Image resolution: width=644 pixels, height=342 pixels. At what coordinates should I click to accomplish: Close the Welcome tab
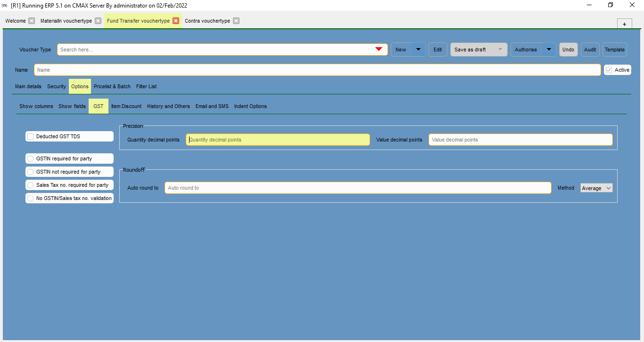[x=32, y=21]
